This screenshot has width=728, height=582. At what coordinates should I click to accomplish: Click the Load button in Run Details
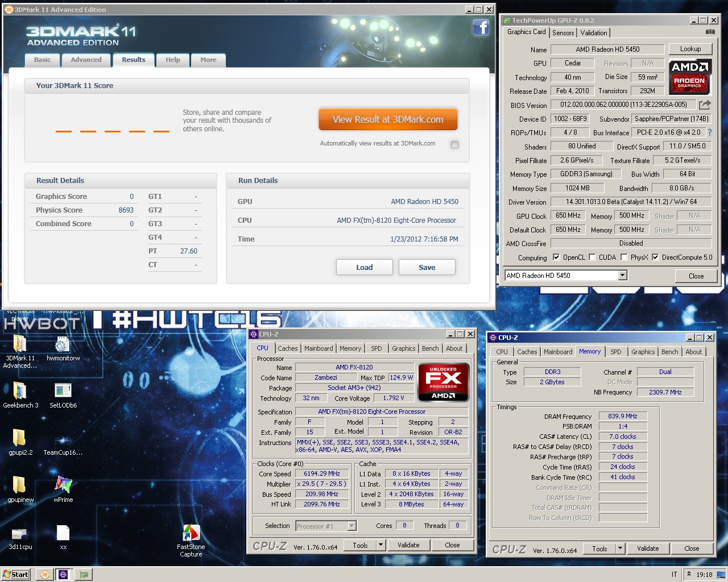pos(365,267)
